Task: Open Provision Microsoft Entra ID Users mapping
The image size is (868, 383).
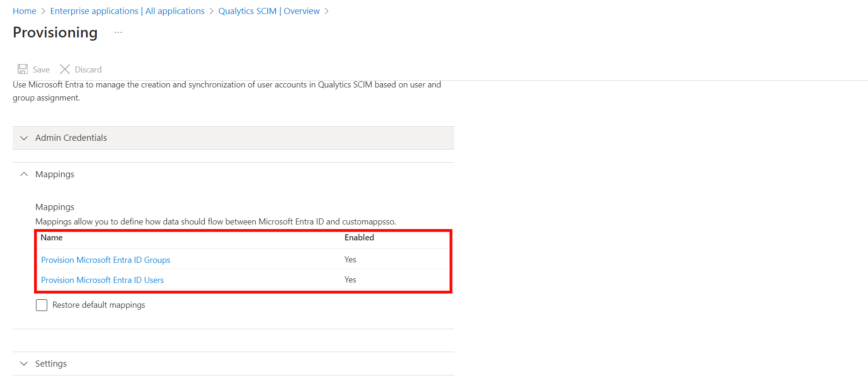Action: (x=102, y=280)
